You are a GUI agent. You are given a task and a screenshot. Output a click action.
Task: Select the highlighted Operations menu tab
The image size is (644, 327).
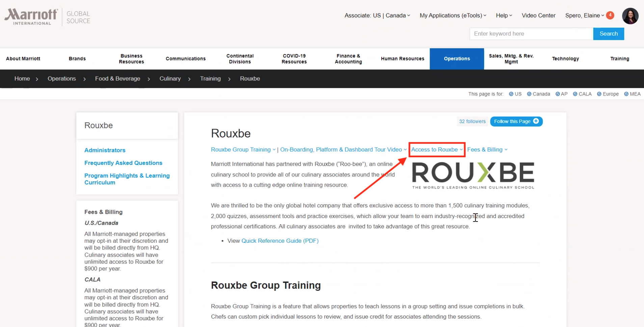coord(457,59)
